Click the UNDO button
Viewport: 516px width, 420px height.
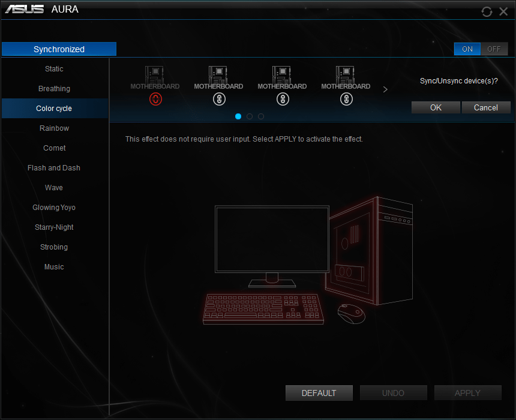pos(393,393)
